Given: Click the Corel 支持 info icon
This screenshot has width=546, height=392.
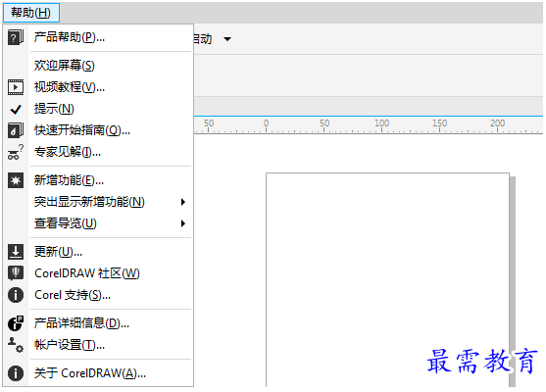Looking at the screenshot, I should pos(16,295).
